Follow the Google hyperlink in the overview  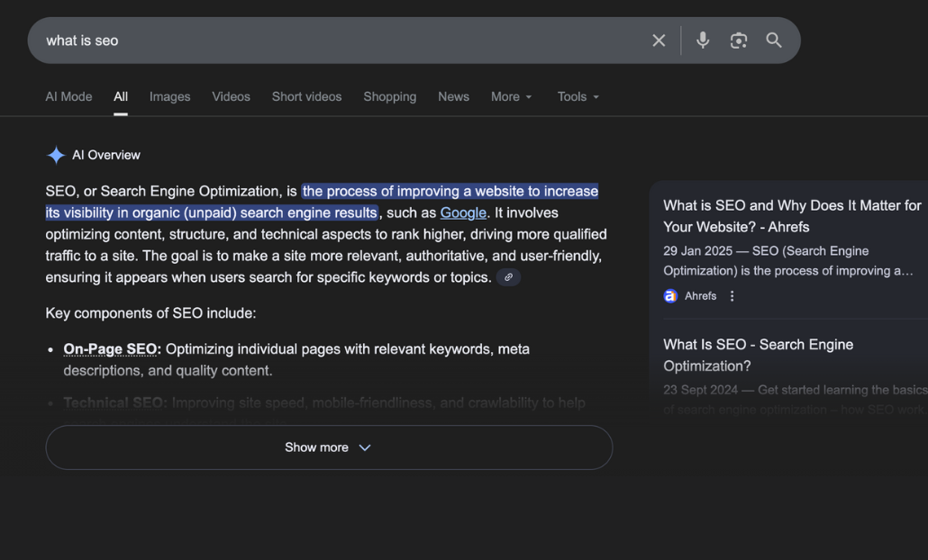(x=463, y=213)
